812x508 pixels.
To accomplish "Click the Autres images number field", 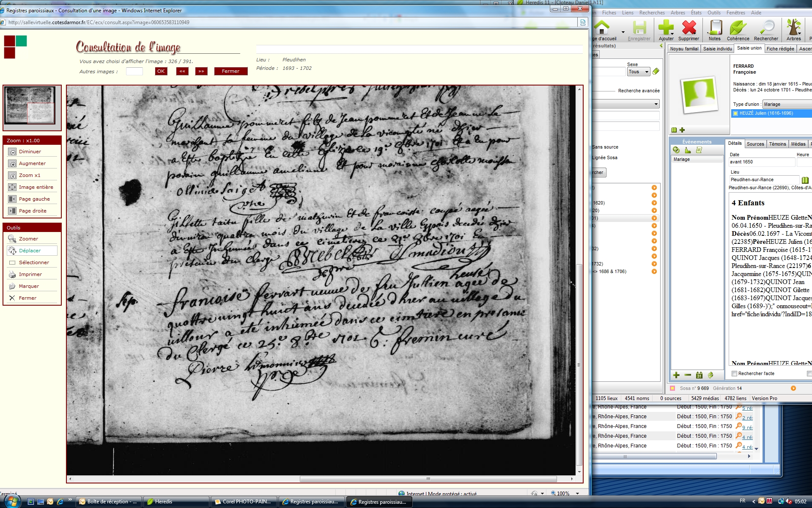I will (134, 71).
